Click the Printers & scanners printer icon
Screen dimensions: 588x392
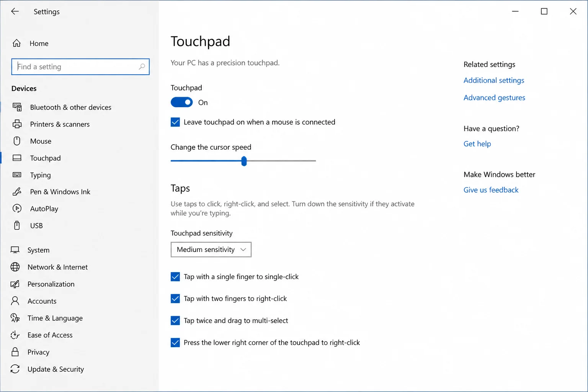(x=17, y=124)
